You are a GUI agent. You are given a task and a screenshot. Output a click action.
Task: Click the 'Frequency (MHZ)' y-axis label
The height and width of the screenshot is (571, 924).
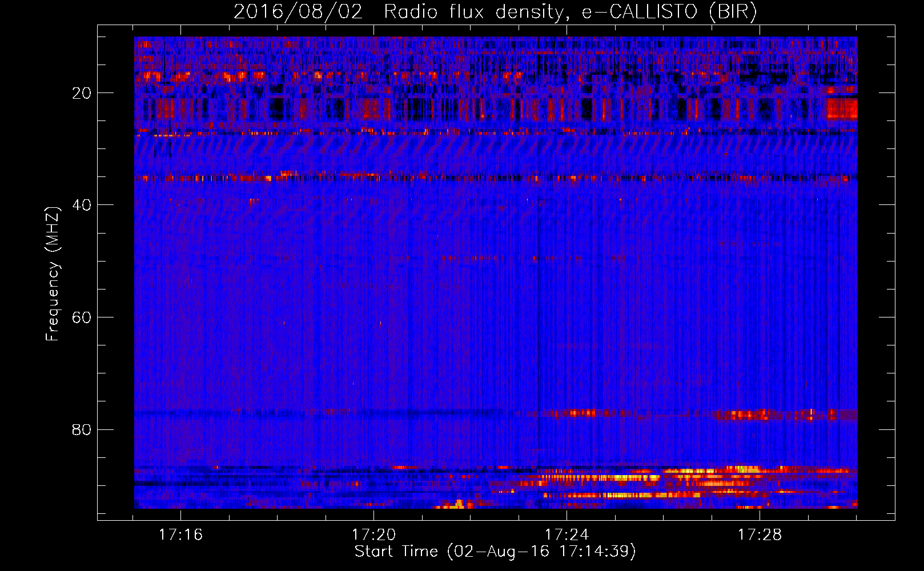pyautogui.click(x=53, y=274)
